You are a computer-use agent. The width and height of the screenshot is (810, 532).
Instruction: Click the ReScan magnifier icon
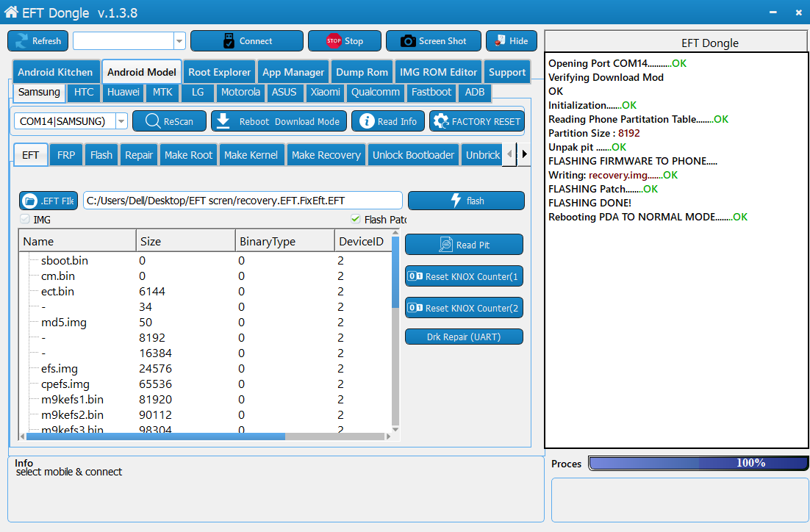click(153, 121)
